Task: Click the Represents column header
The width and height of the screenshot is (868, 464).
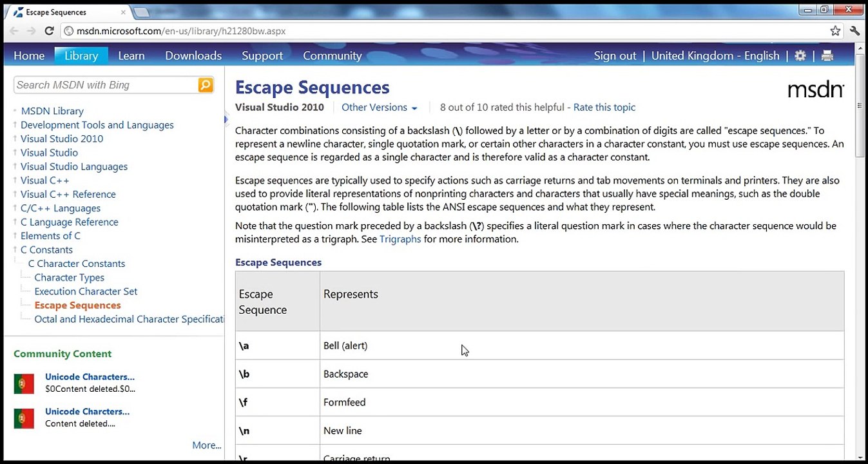Action: [582, 301]
